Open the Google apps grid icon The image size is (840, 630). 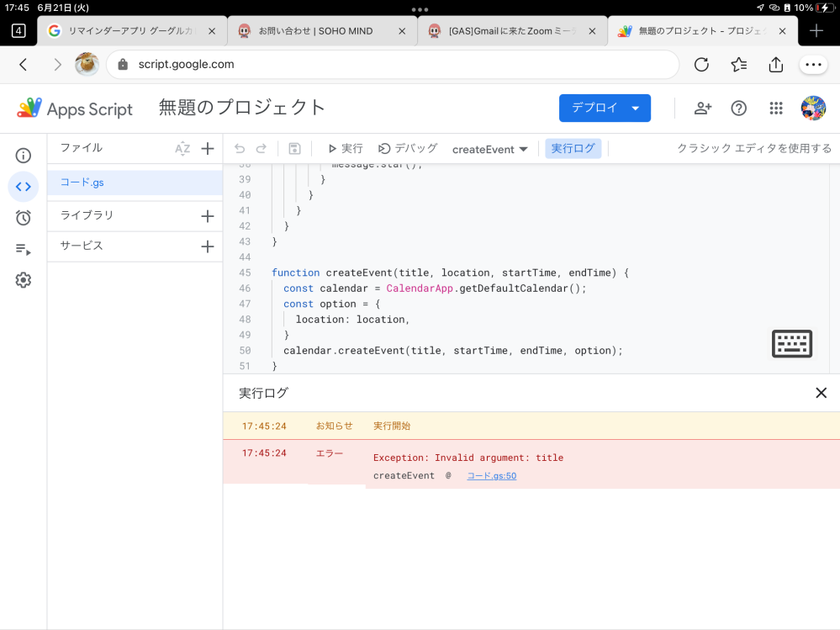pyautogui.click(x=776, y=109)
